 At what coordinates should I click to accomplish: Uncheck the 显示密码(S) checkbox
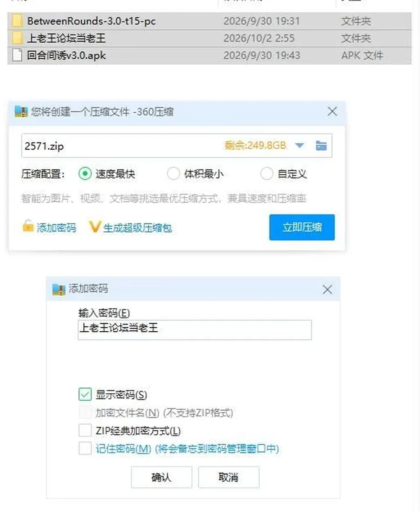point(85,394)
